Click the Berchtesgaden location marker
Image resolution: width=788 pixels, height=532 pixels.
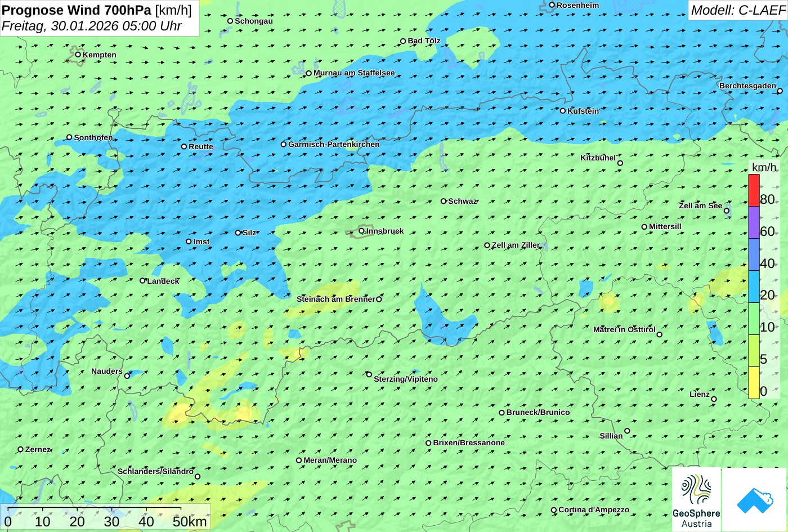[x=780, y=91]
